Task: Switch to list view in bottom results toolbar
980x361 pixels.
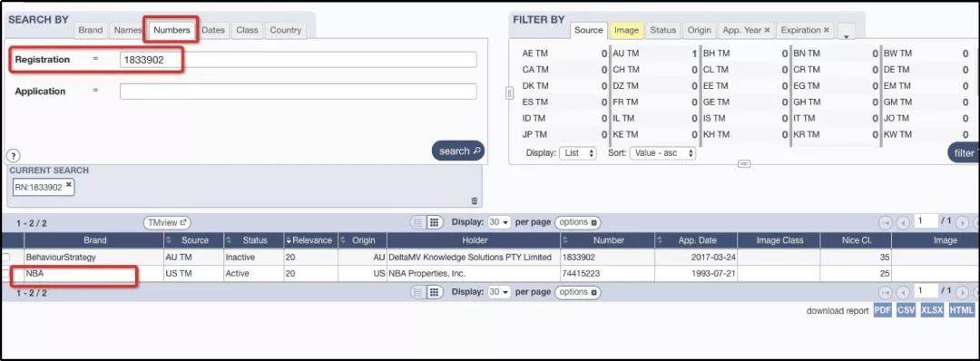Action: coord(417,292)
